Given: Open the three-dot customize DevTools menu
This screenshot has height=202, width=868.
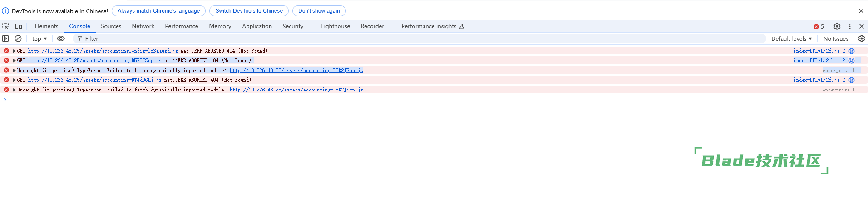Looking at the screenshot, I should pos(850,26).
